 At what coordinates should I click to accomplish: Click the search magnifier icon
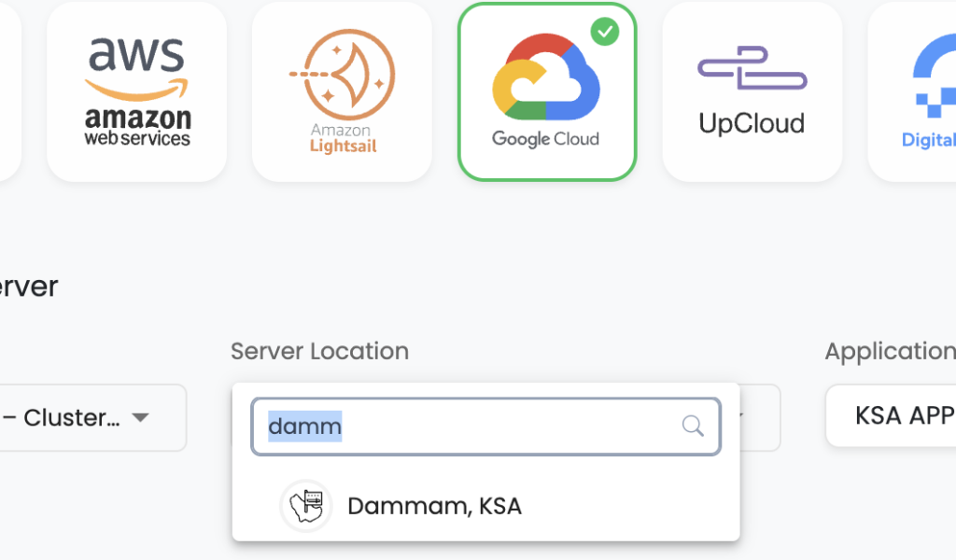(x=693, y=426)
